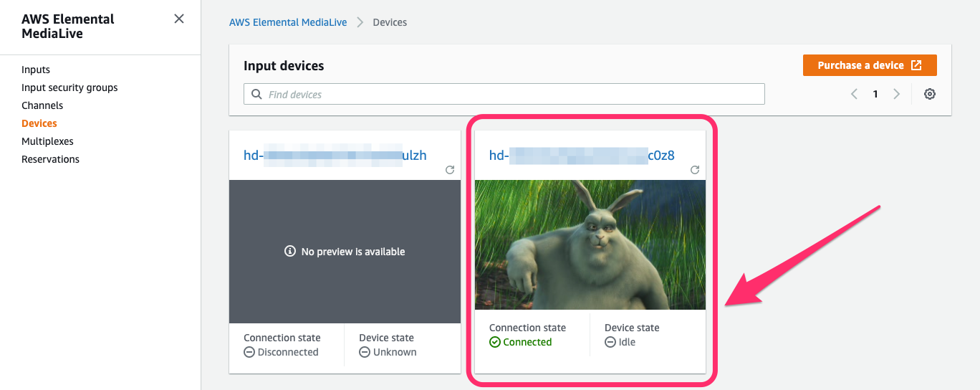The width and height of the screenshot is (980, 390).
Task: Open the Multiplexes section
Action: click(x=47, y=141)
